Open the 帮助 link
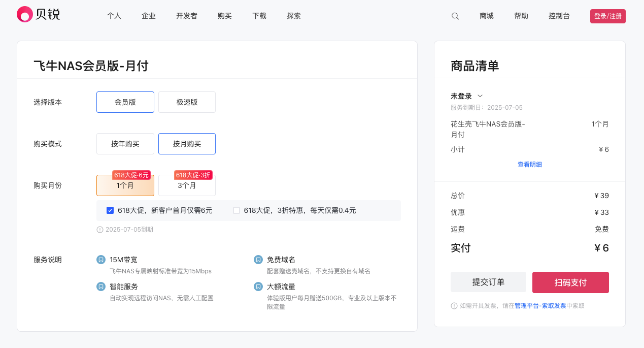Screen dimensions: 644x348 point(521,16)
